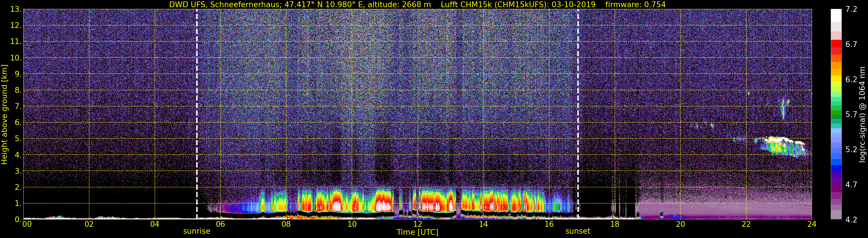Viewport: 868px width, 238px height.
Task: Click the time axis tick label '08'
Action: pos(286,224)
